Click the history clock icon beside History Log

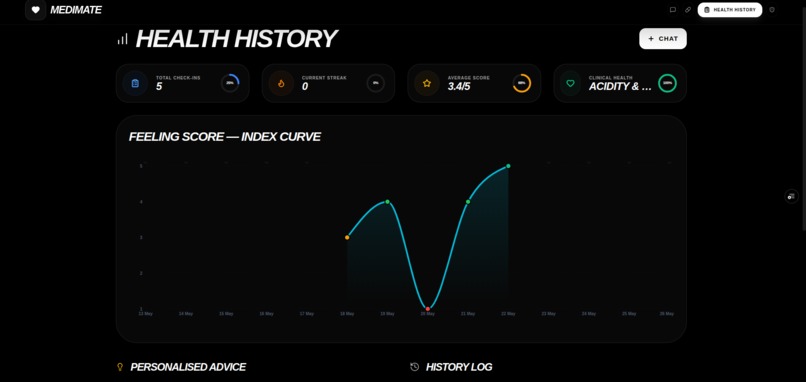(414, 367)
